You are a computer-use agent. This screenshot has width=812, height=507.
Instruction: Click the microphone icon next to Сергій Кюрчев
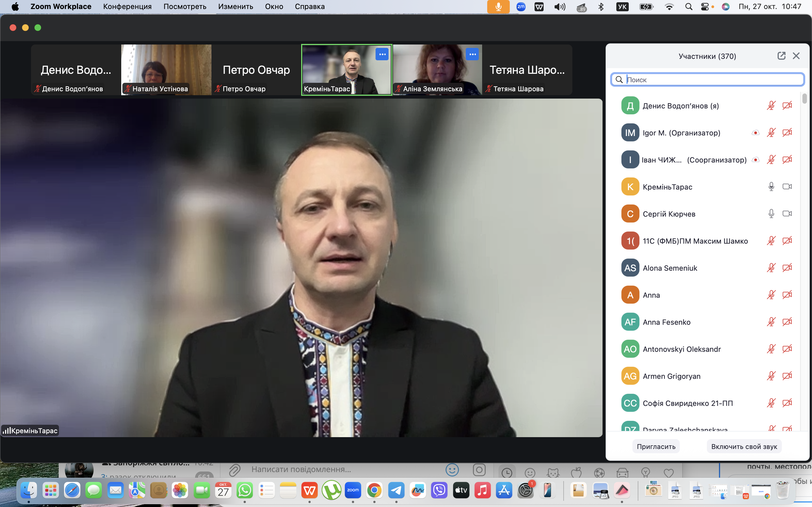[x=771, y=214]
